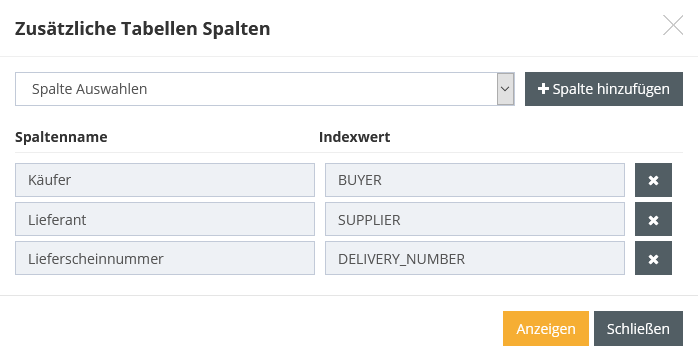Select the Lieferscheinnummer name field
Screen dimensions: 698x361
[165, 259]
